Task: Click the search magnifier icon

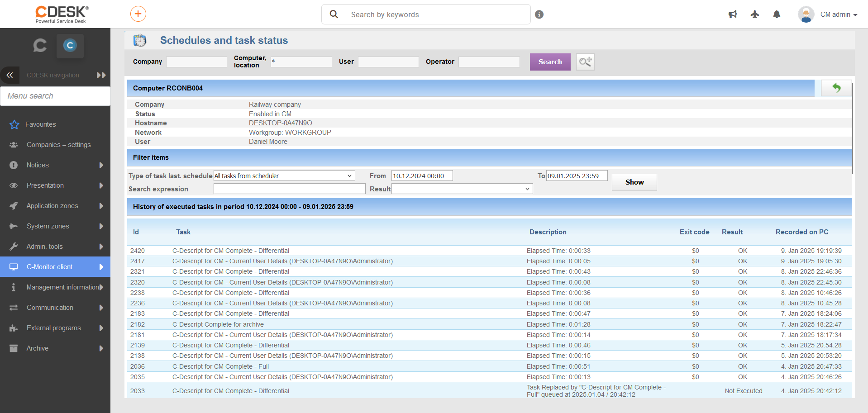Action: pos(334,14)
